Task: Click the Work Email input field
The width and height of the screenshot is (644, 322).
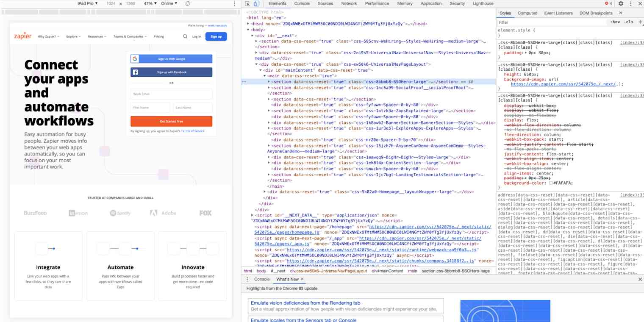Action: tap(172, 94)
